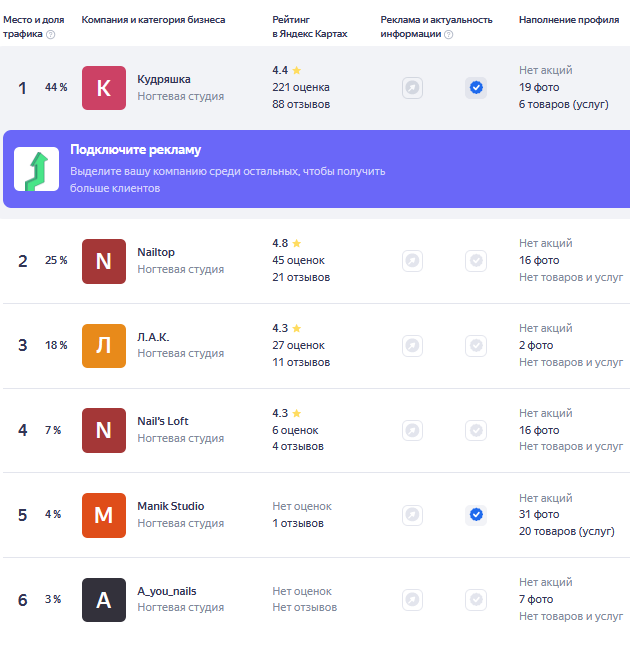The height and width of the screenshot is (658, 630).
Task: Click the '2 фото' text
Action: tap(536, 345)
